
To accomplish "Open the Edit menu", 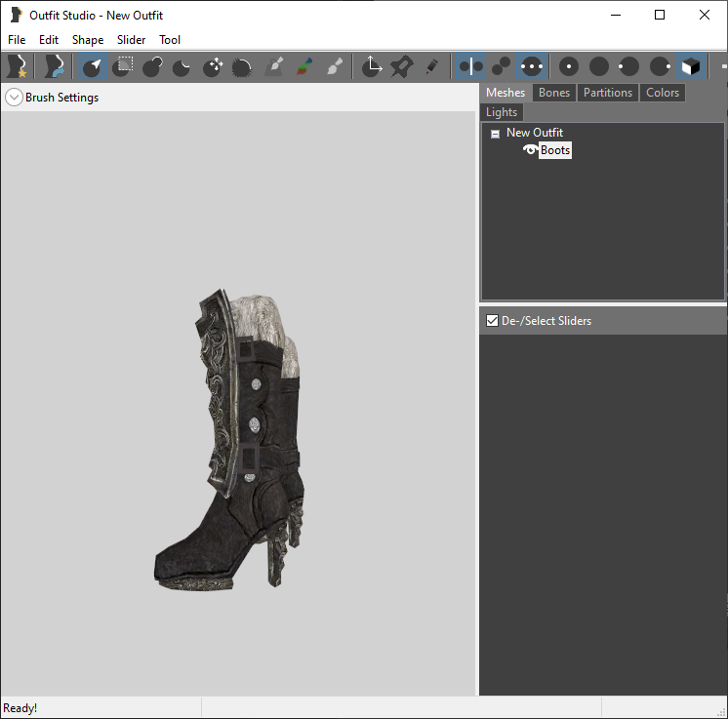I will click(x=49, y=40).
